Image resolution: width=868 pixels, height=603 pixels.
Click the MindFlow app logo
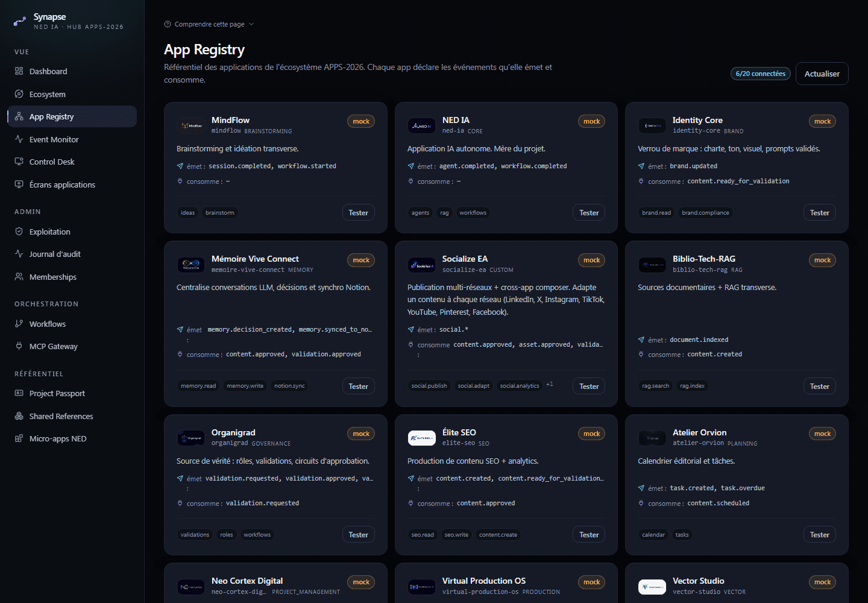pos(191,125)
